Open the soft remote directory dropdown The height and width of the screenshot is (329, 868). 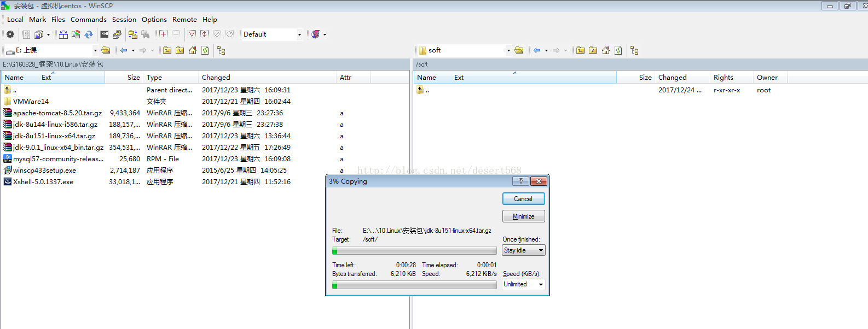[508, 50]
